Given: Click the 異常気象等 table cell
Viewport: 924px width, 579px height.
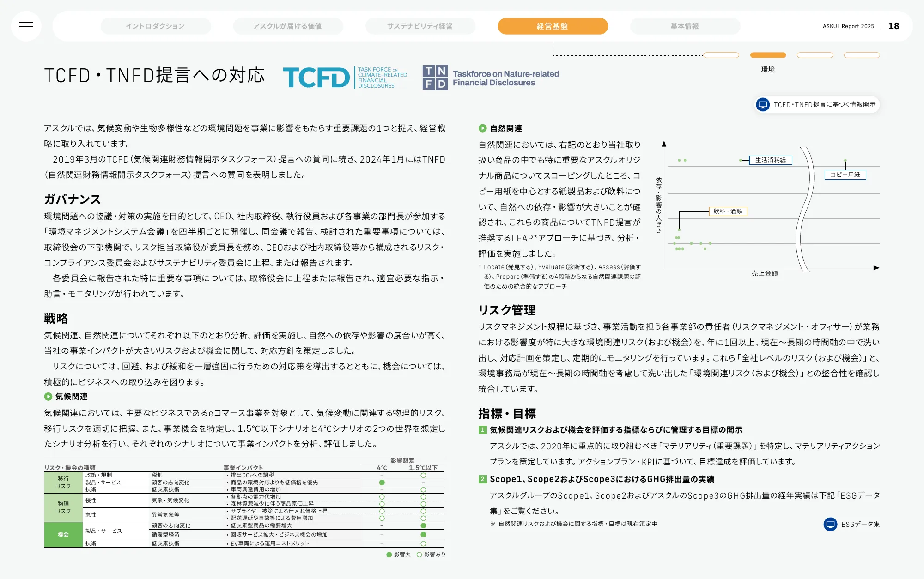Looking at the screenshot, I should (x=165, y=515).
